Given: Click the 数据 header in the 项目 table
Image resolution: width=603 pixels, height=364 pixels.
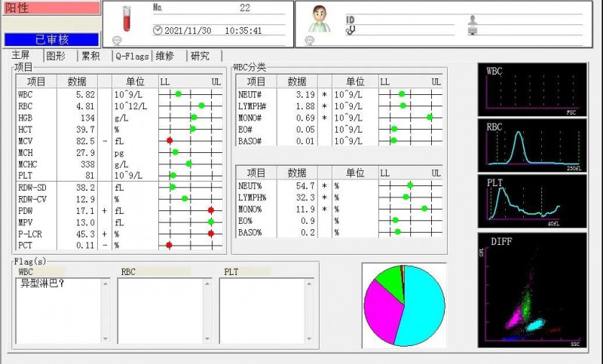Looking at the screenshot, I should tap(77, 81).
